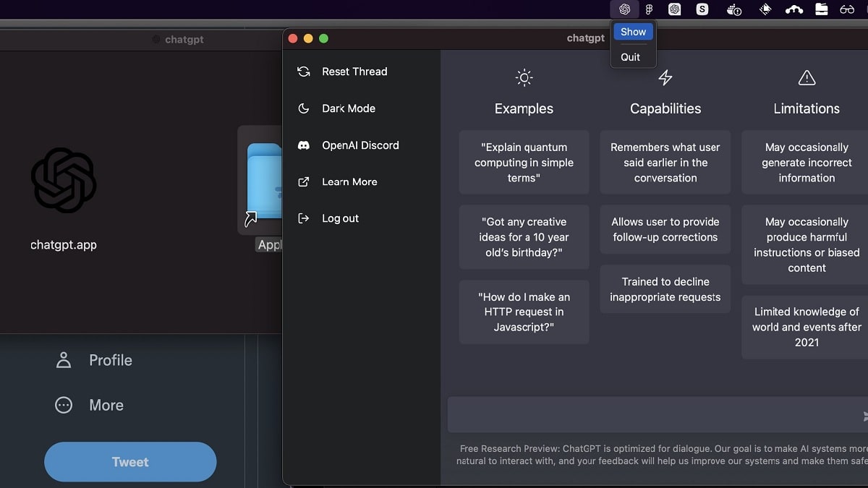
Task: Click the sun icon above Examples
Action: pyautogui.click(x=524, y=77)
